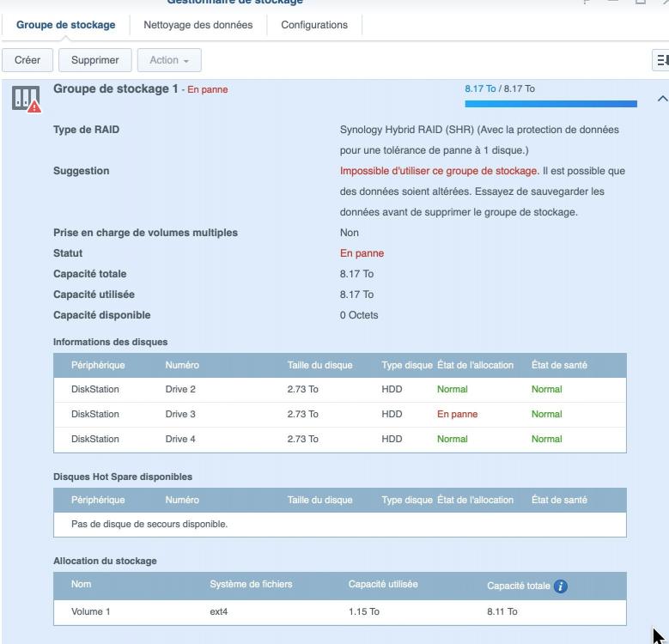This screenshot has height=644, width=669.
Task: Click the État de santé header in disk table
Action: point(559,366)
